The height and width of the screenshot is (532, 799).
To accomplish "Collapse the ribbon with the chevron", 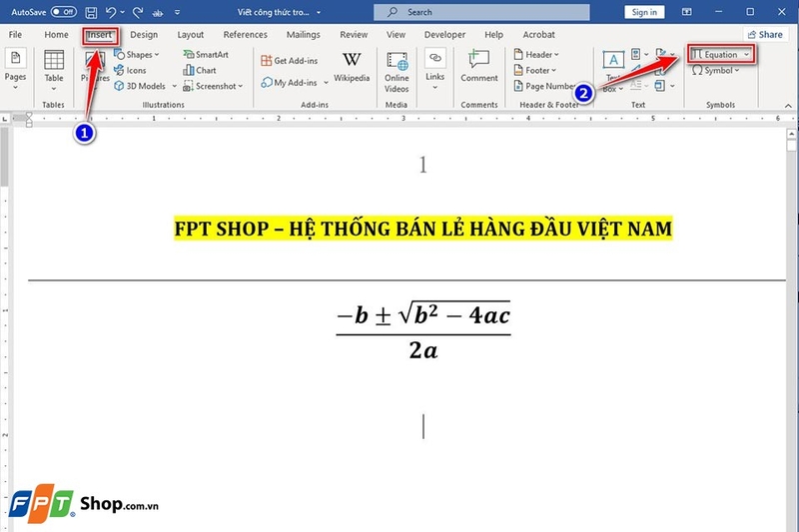I will [x=788, y=106].
